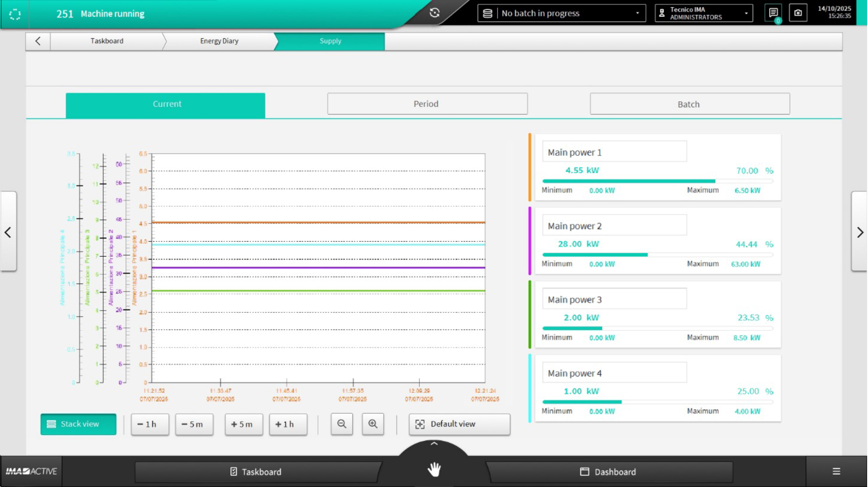Navigate to next page with right arrow
This screenshot has width=868, height=487.
[860, 232]
